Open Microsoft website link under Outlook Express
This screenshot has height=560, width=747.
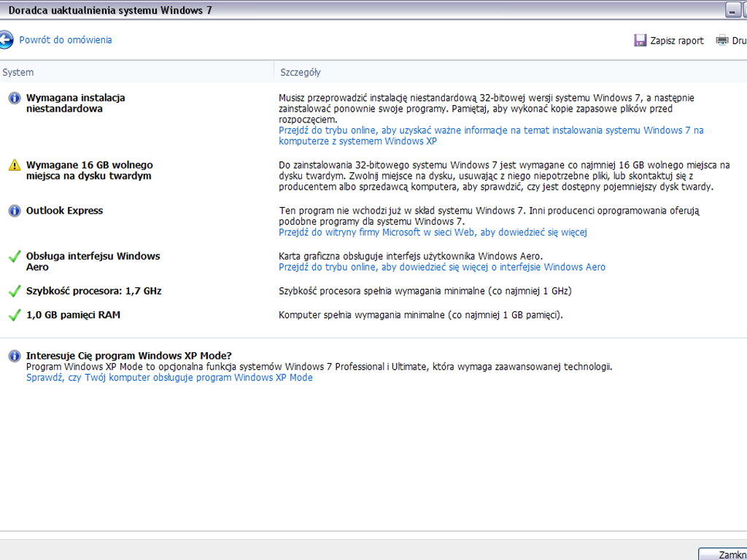[x=433, y=233]
